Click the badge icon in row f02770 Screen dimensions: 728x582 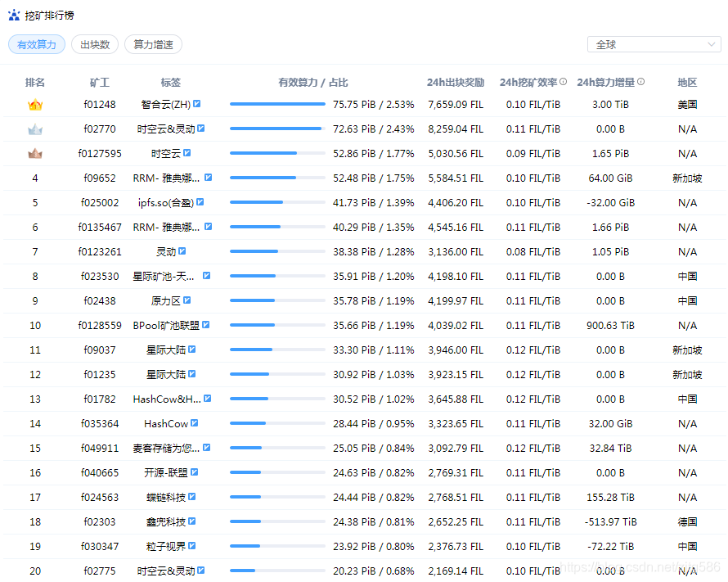[x=201, y=129]
